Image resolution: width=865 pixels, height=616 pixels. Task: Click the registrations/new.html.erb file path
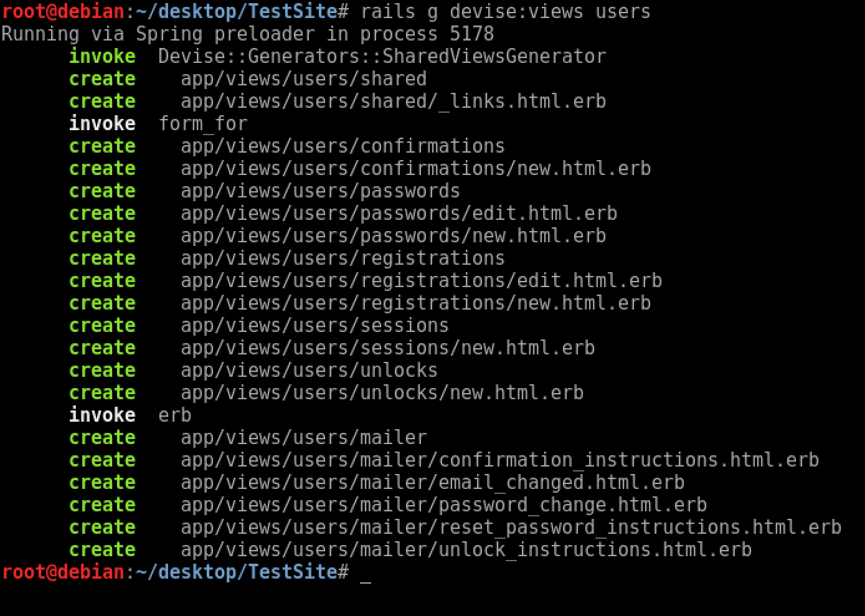click(x=415, y=303)
